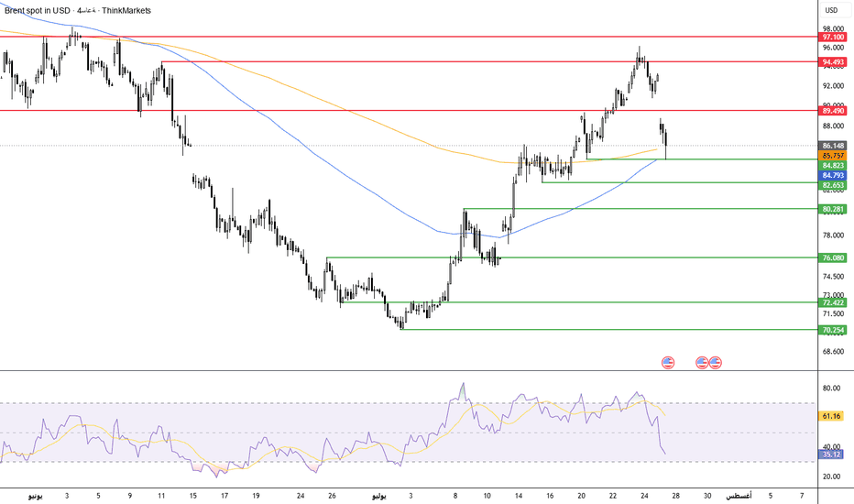
Task: Click the leftmost US flag economic event icon
Action: click(x=668, y=362)
